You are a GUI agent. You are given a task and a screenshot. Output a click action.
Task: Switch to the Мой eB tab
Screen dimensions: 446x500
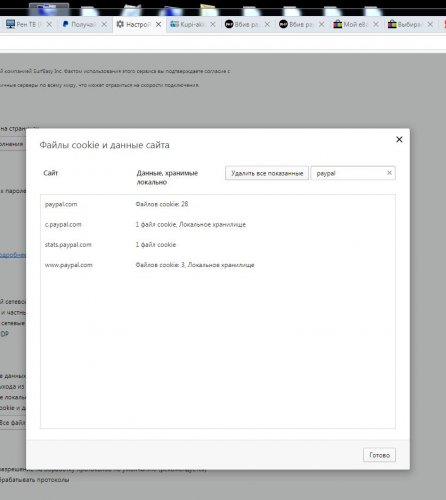point(356,24)
